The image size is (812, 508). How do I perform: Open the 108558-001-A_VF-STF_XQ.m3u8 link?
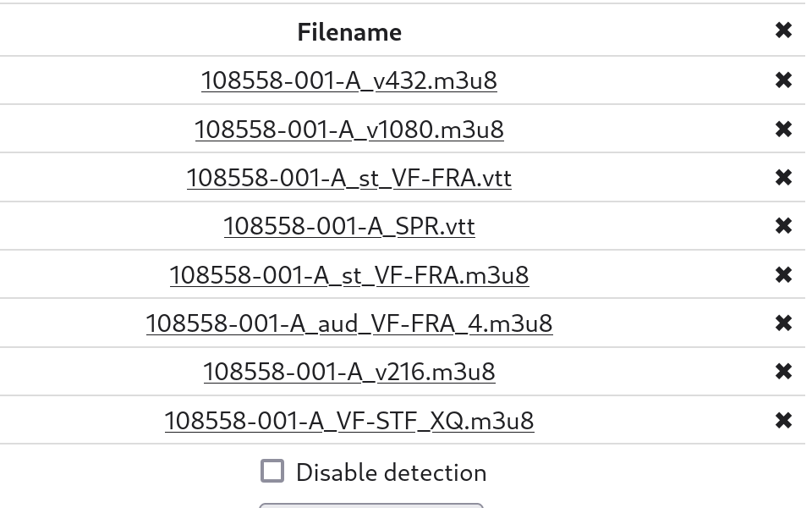pyautogui.click(x=349, y=421)
